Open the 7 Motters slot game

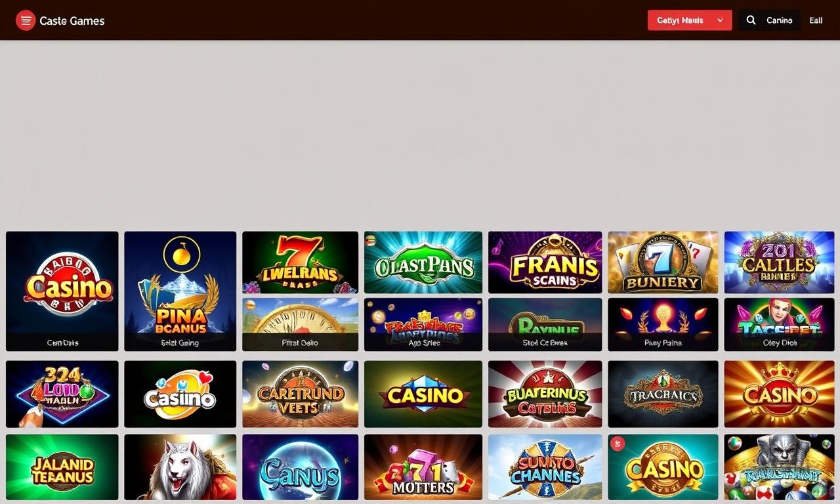423,467
